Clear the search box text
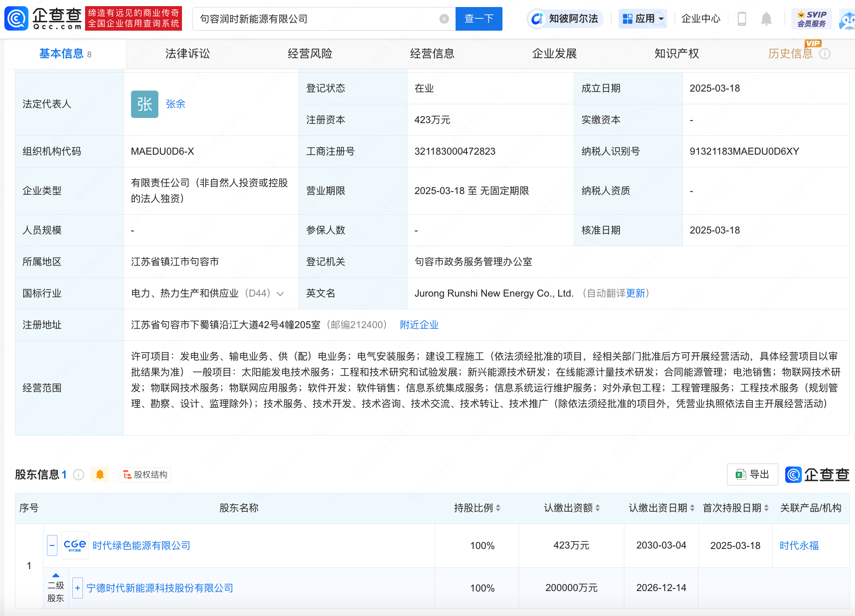Viewport: 855px width, 616px height. point(444,19)
